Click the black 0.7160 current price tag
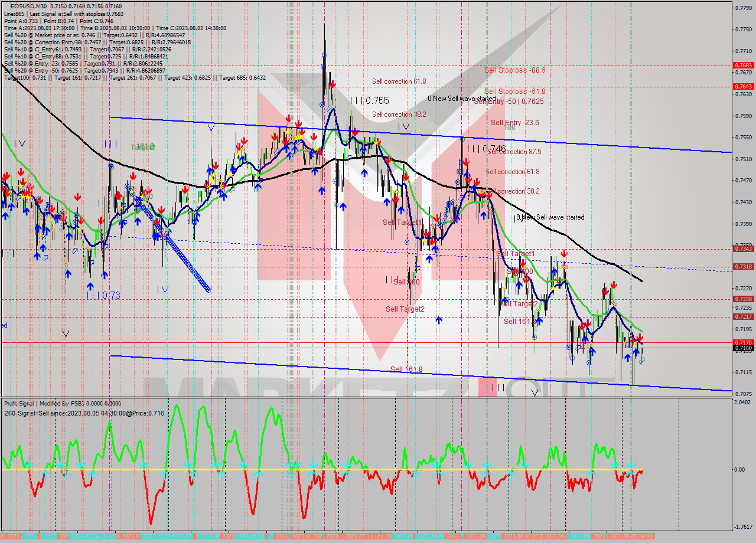 742,348
